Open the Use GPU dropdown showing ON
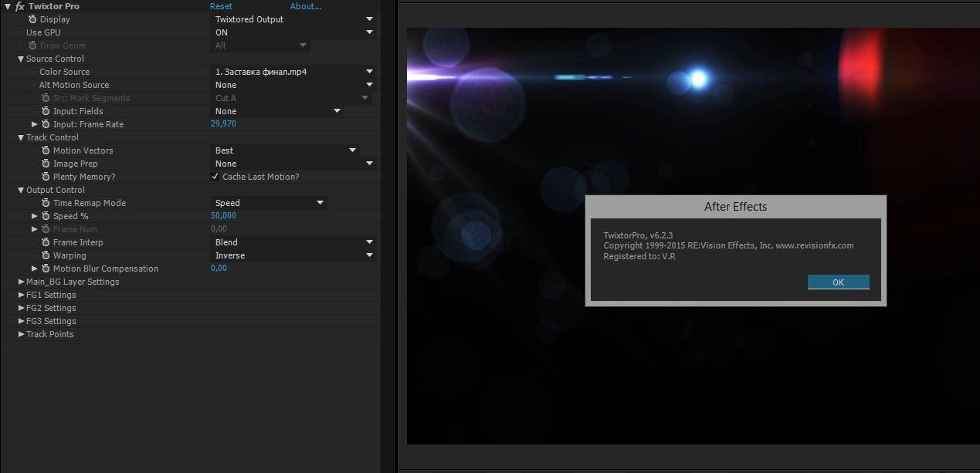 pos(294,32)
